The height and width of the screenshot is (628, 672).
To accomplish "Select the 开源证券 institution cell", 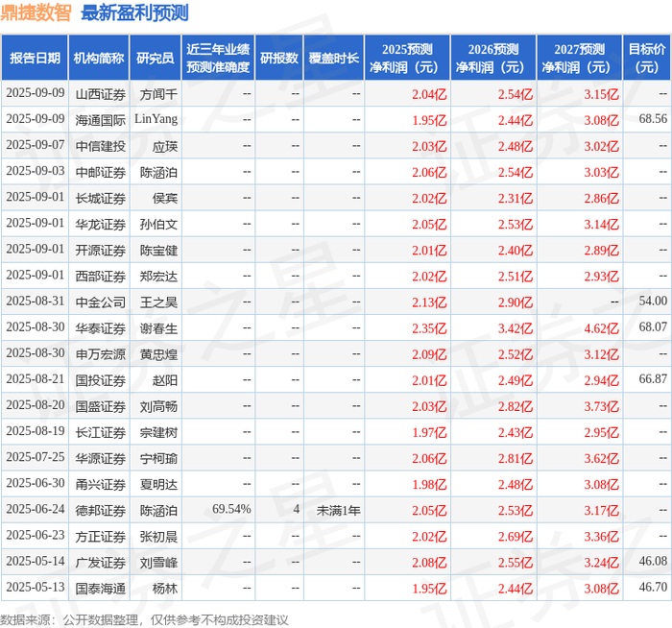I will click(100, 251).
